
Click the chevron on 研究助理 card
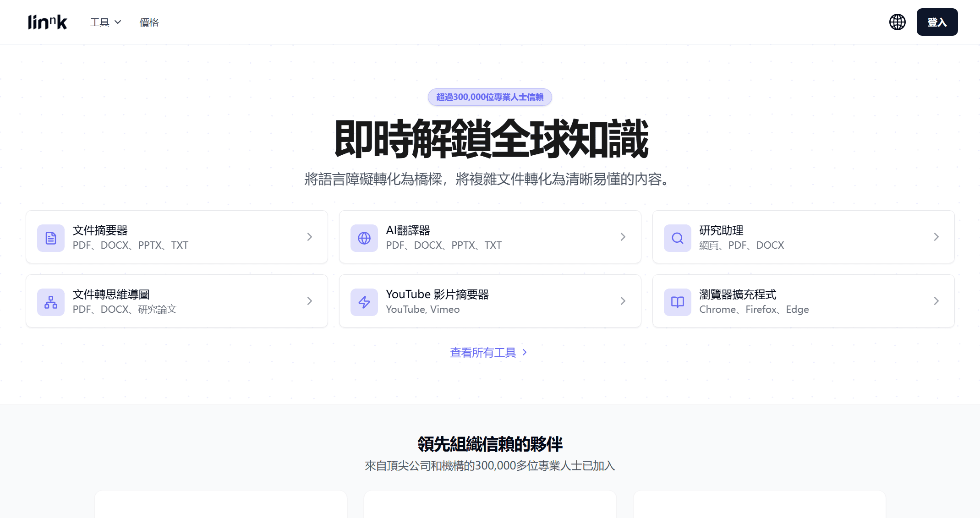coord(936,237)
